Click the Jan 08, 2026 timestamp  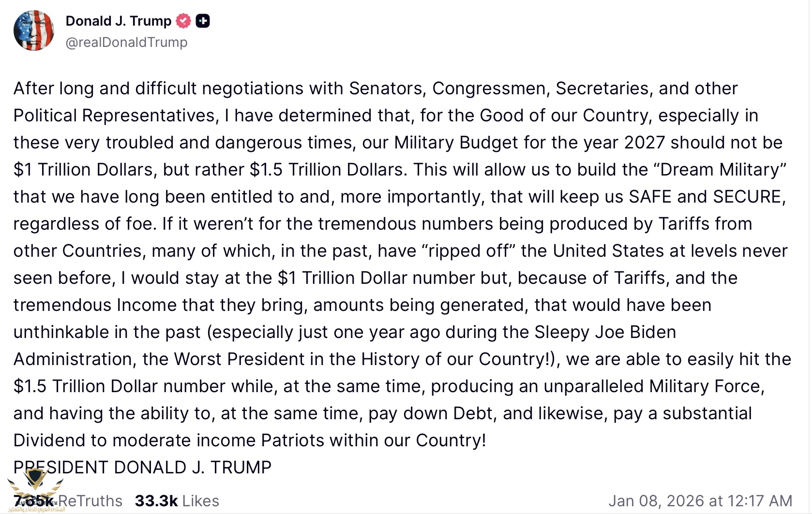pyautogui.click(x=700, y=501)
